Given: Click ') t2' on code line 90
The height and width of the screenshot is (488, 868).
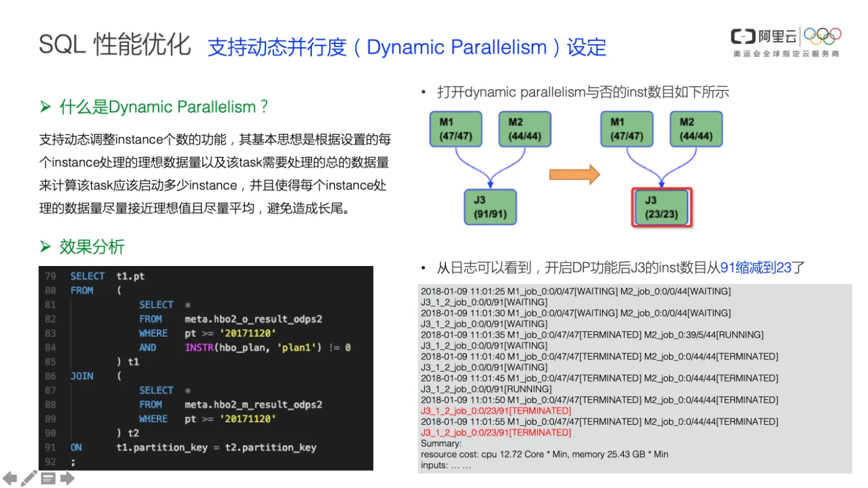Looking at the screenshot, I should pyautogui.click(x=128, y=433).
